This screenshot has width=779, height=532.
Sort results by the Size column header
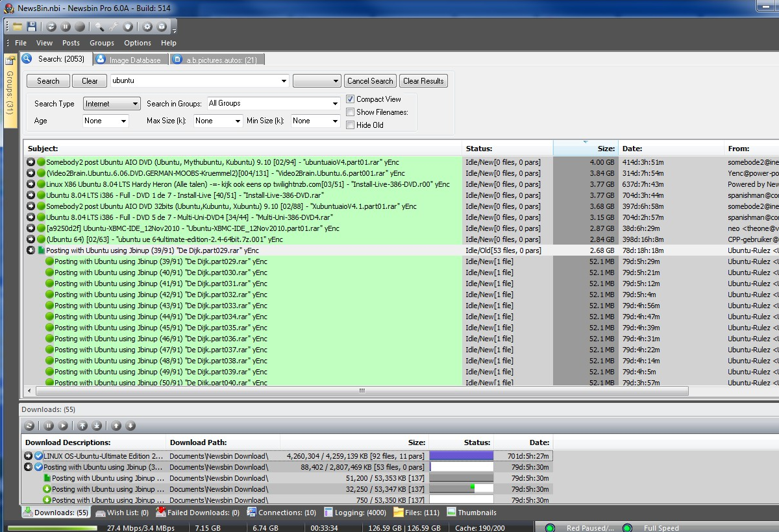tap(586, 149)
